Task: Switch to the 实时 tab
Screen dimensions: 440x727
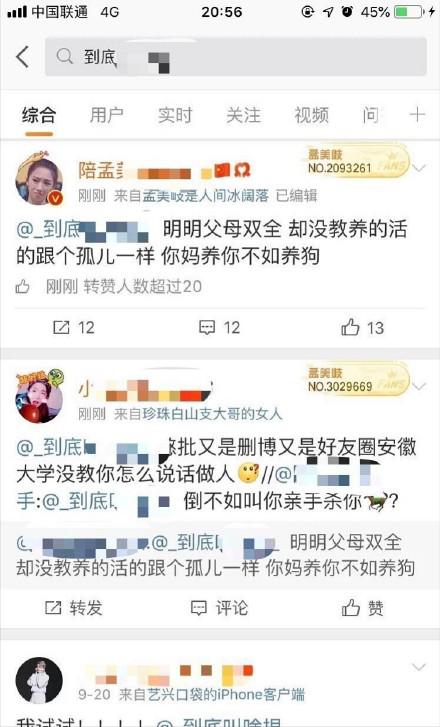Action: click(x=175, y=115)
